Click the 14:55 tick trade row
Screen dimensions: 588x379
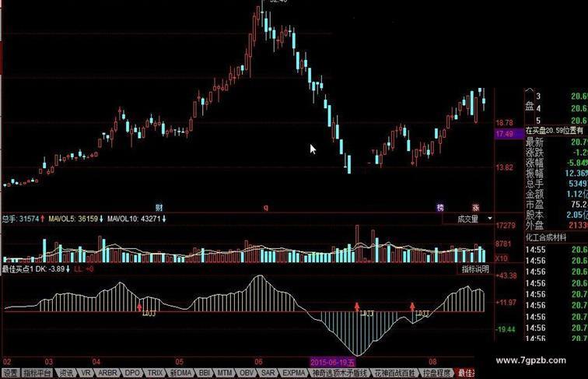556,250
